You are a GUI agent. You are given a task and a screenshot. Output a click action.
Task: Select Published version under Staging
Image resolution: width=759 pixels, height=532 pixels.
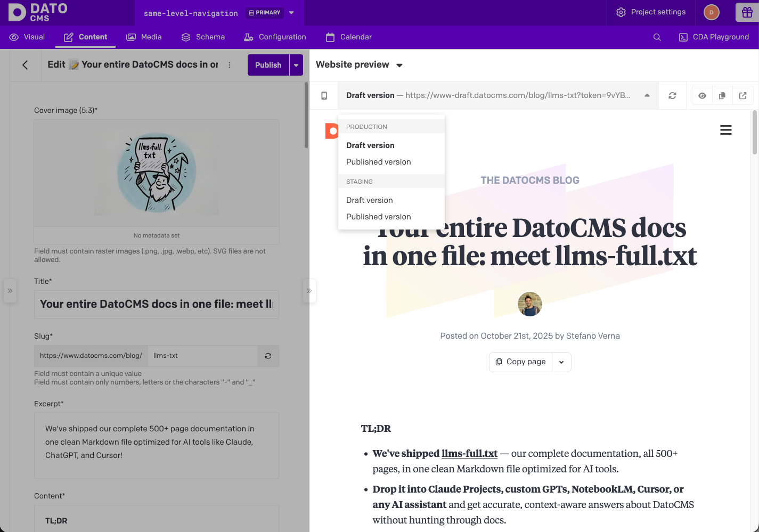click(x=378, y=216)
